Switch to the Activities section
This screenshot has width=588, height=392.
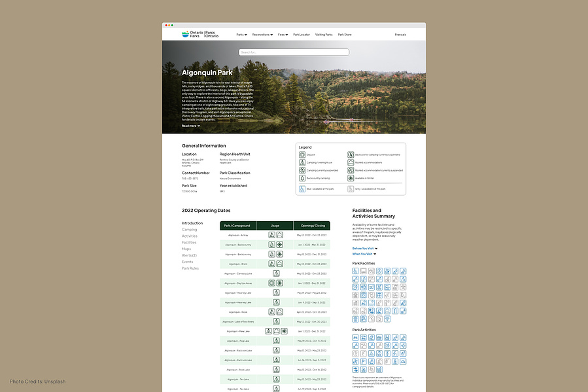tap(190, 236)
